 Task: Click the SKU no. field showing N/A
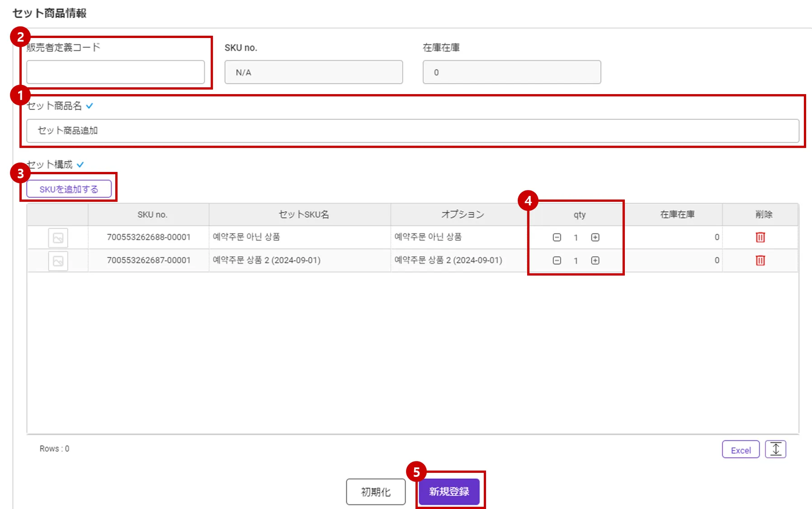point(314,72)
